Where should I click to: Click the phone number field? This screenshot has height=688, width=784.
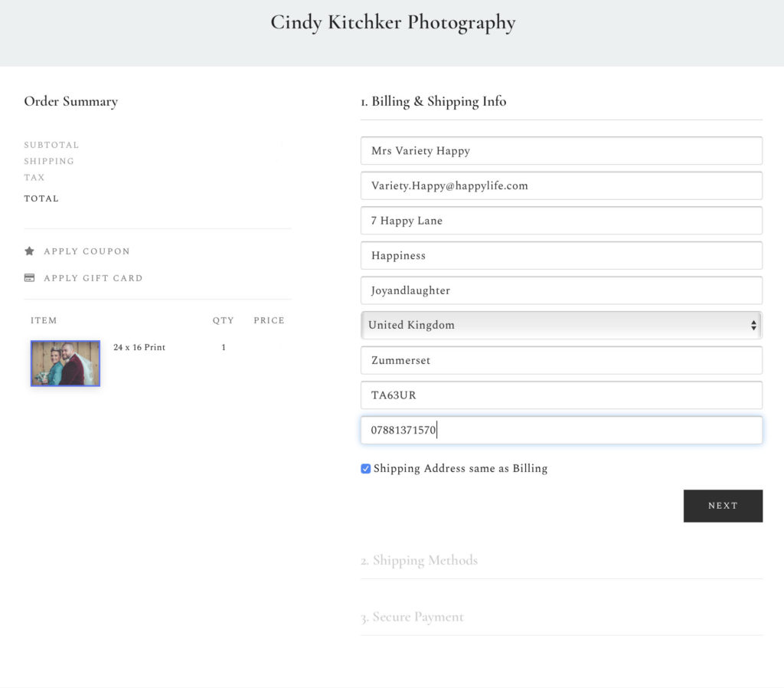tap(561, 431)
